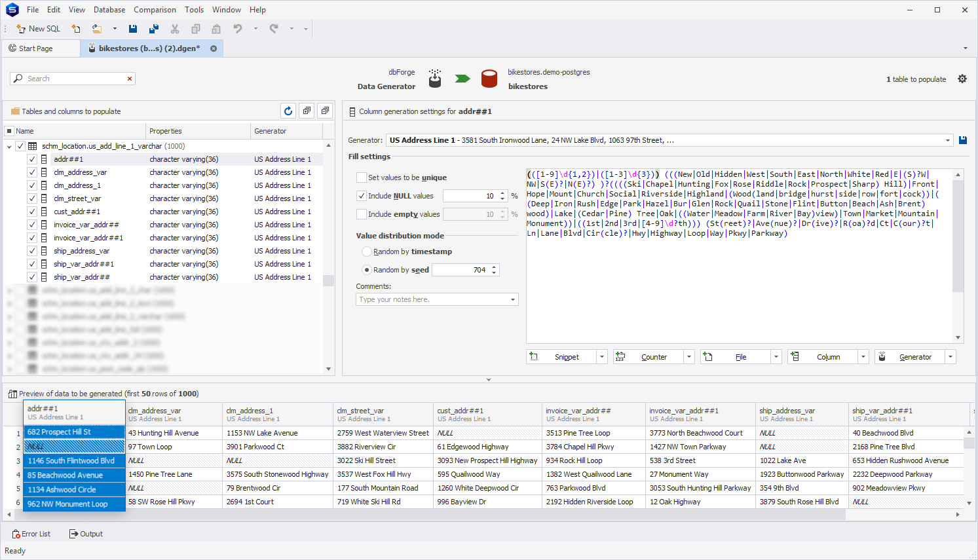This screenshot has width=978, height=560.
Task: Select Random by timestamp option
Action: pos(367,252)
